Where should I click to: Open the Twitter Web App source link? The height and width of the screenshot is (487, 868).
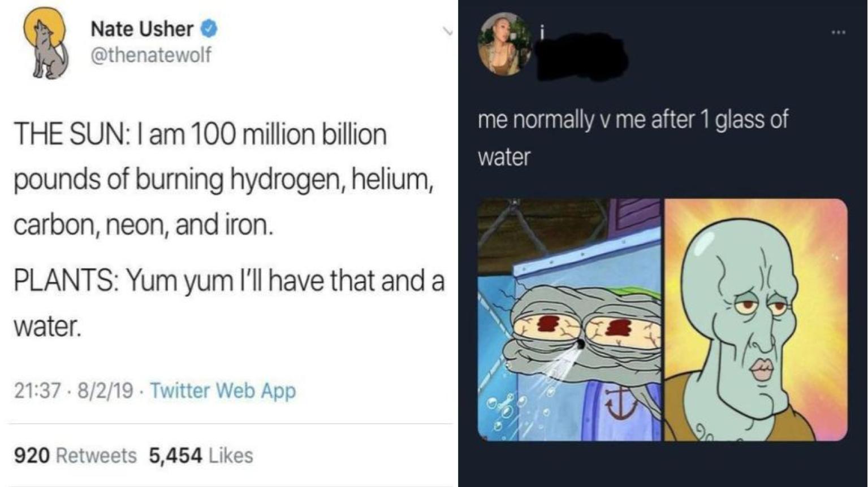222,390
